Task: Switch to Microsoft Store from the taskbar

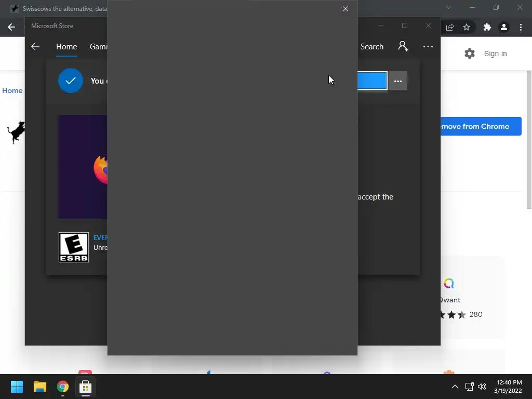Action: click(x=86, y=387)
